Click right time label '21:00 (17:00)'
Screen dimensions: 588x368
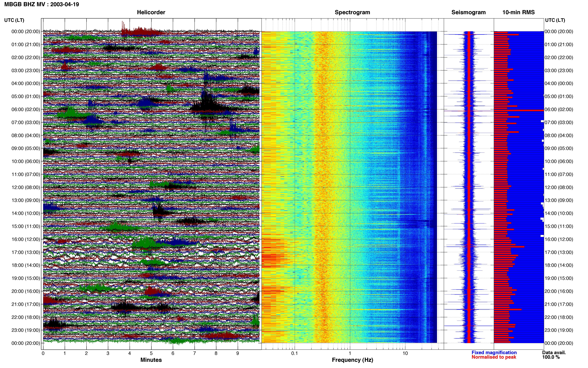559,304
